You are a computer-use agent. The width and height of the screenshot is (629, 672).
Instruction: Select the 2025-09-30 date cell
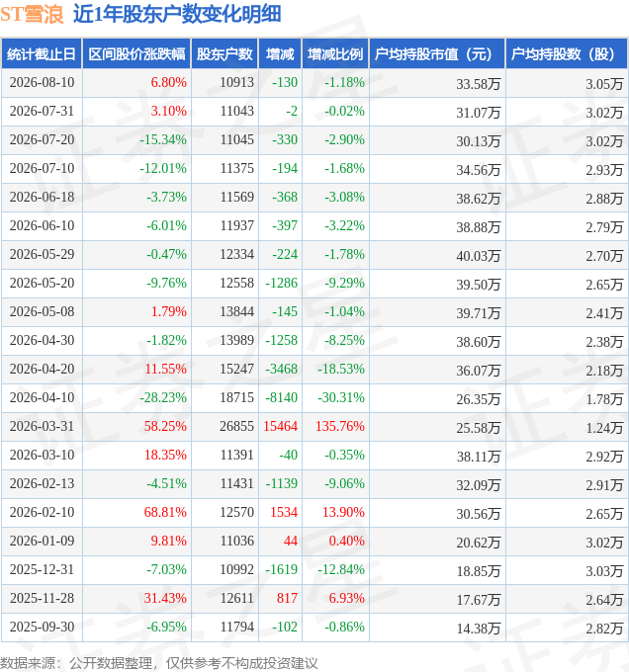[42, 627]
